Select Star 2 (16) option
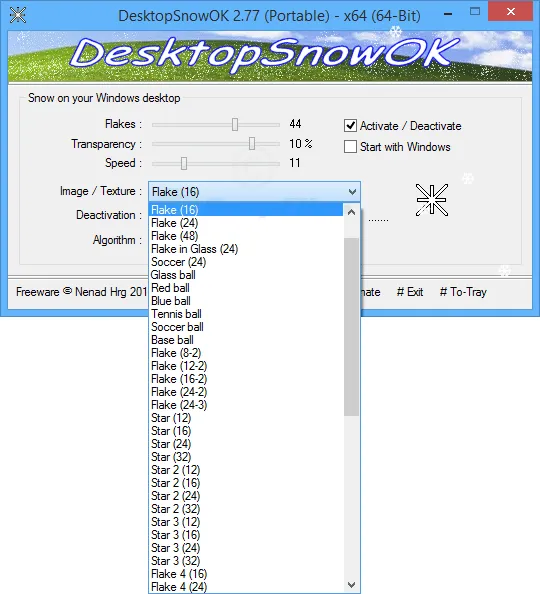This screenshot has width=540, height=594. click(x=246, y=483)
